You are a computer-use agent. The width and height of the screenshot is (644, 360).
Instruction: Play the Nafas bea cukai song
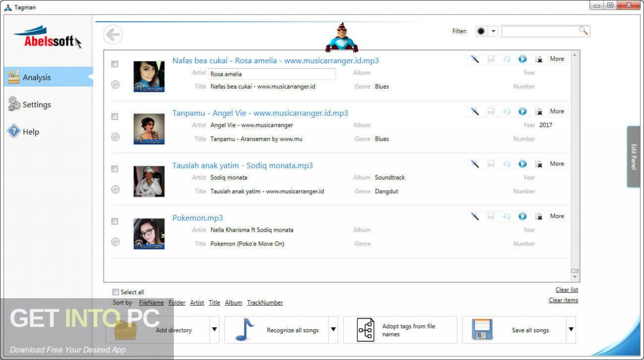point(523,59)
